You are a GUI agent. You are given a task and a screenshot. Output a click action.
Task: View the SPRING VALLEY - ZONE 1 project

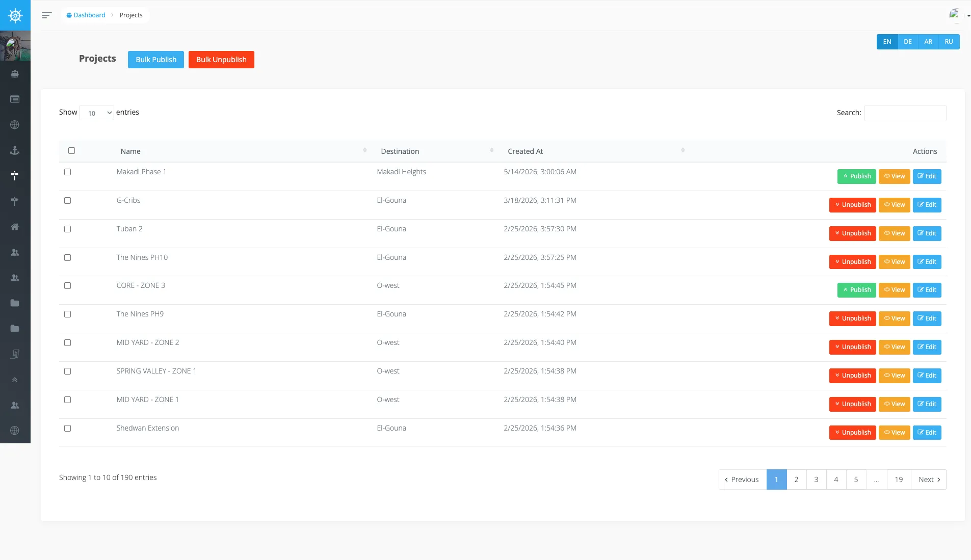pos(894,376)
